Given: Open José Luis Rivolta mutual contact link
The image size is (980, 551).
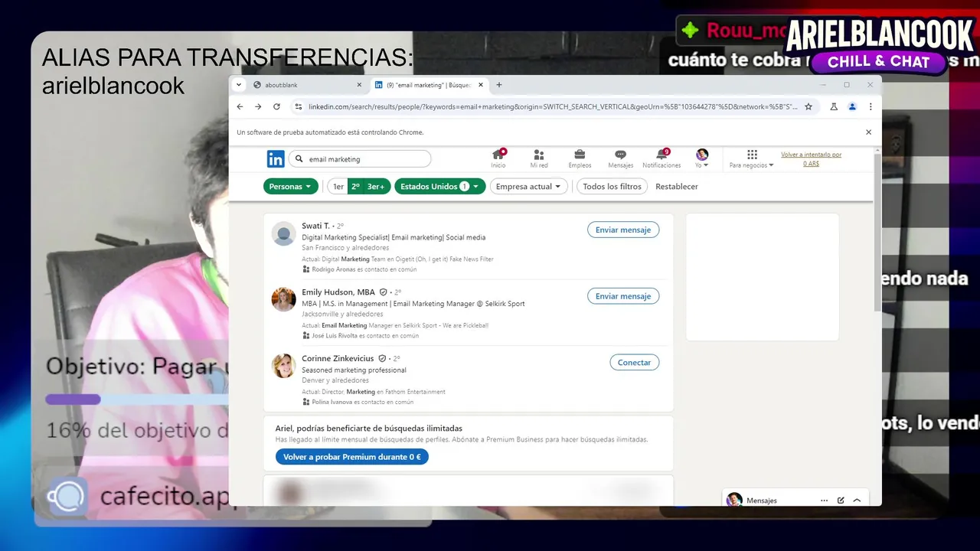Looking at the screenshot, I should tap(335, 335).
